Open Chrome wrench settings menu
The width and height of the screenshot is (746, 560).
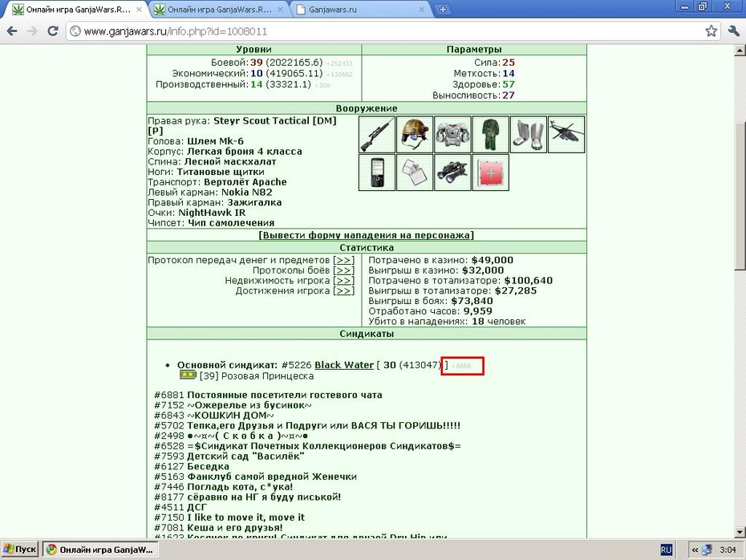pos(733,31)
